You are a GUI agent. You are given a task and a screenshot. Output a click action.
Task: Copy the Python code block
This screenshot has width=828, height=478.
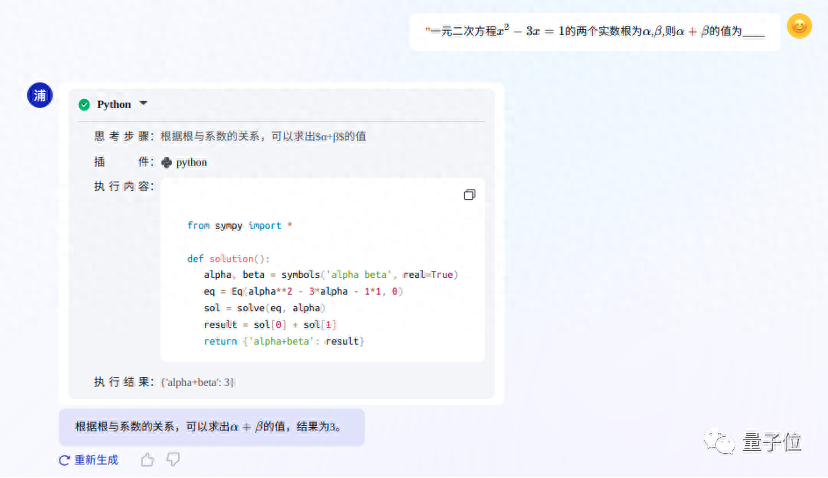pos(469,195)
